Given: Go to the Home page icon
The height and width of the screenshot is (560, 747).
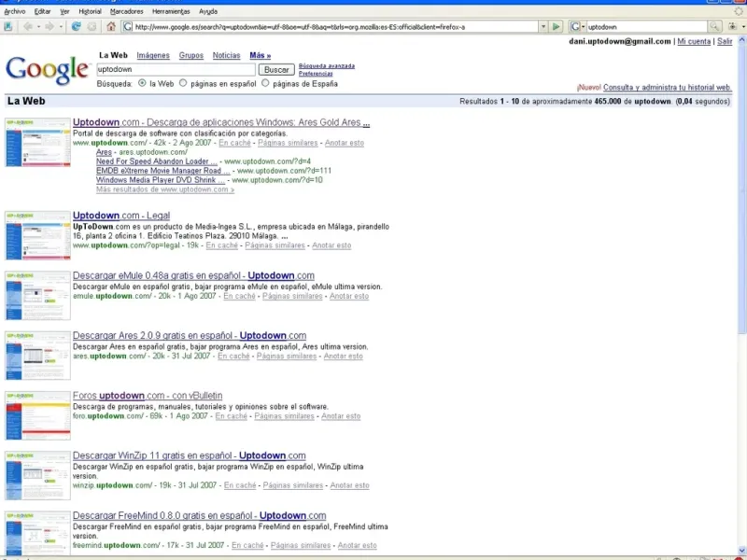Looking at the screenshot, I should pyautogui.click(x=111, y=27).
